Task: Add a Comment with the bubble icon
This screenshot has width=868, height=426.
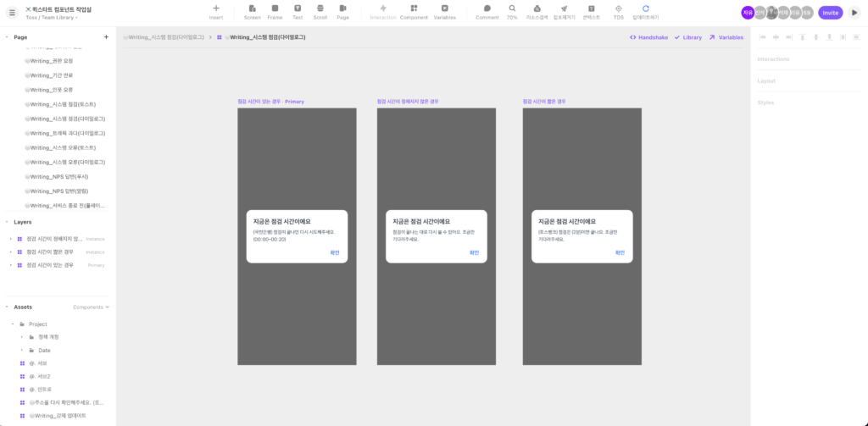Action: [487, 12]
